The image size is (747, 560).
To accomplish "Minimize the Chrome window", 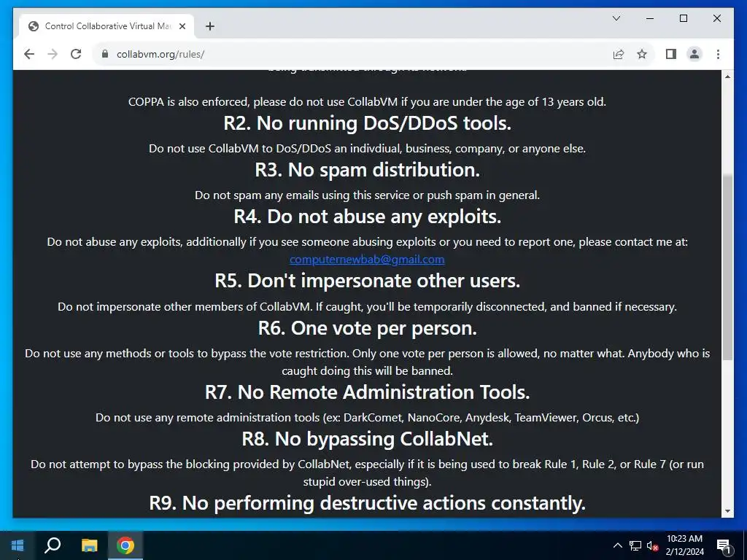I will tap(650, 18).
